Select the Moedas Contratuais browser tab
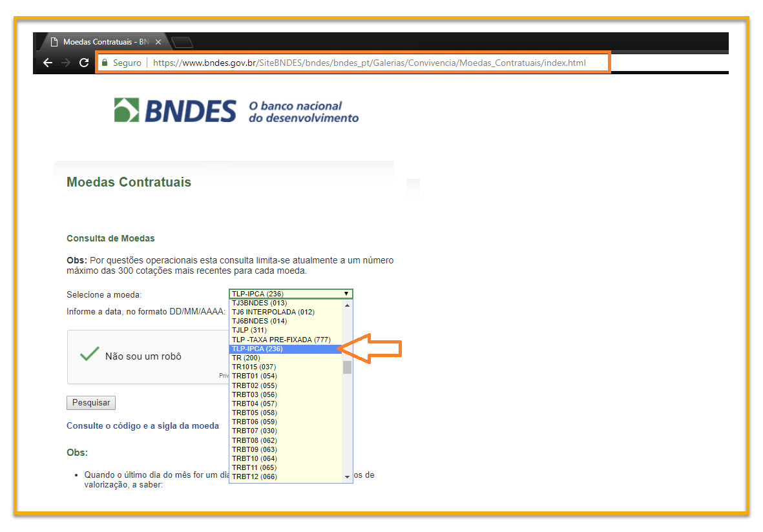The width and height of the screenshot is (763, 532). tap(105, 42)
